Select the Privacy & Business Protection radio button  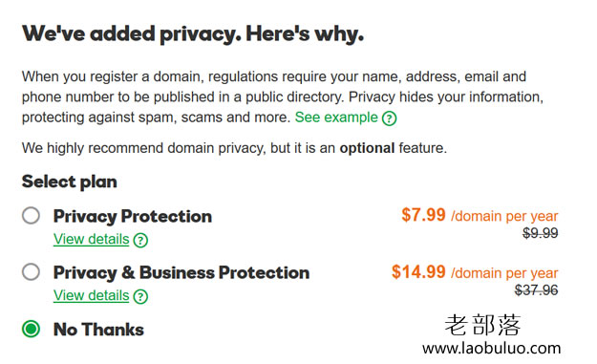(x=31, y=272)
